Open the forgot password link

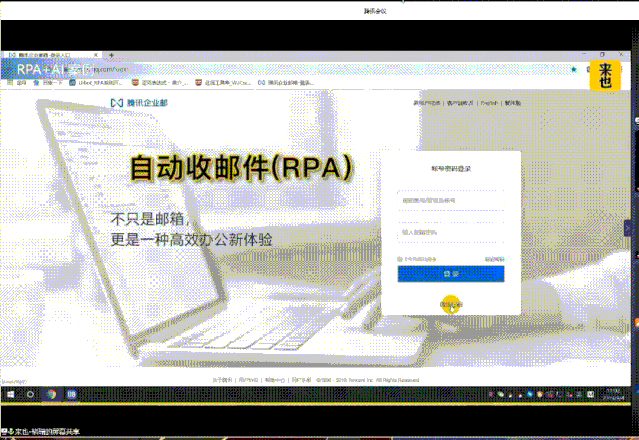point(494,259)
